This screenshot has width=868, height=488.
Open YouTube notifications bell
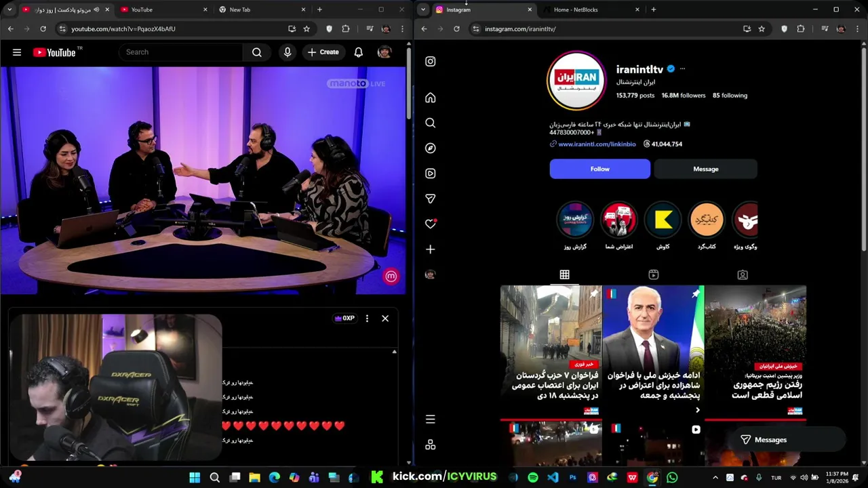[x=359, y=52]
